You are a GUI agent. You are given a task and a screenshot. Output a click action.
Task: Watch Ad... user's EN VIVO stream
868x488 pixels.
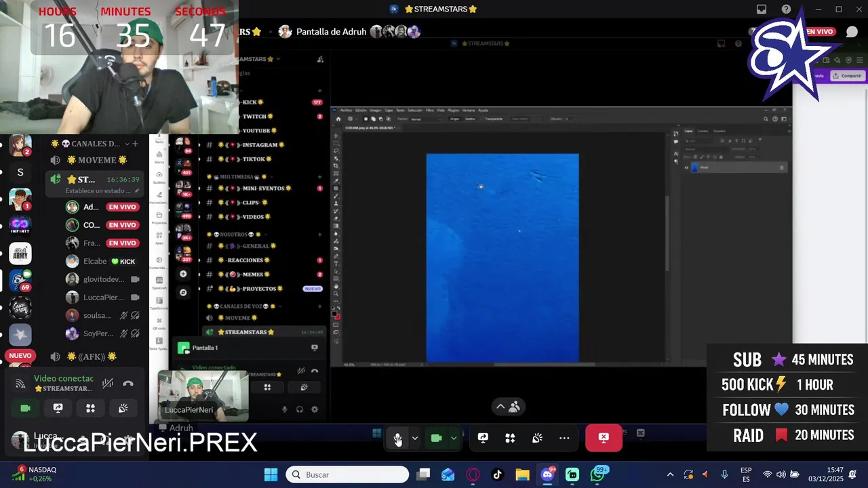tap(123, 207)
